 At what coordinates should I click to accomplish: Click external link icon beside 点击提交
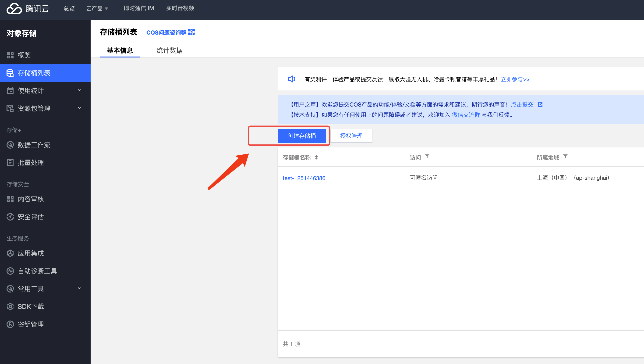pyautogui.click(x=540, y=105)
